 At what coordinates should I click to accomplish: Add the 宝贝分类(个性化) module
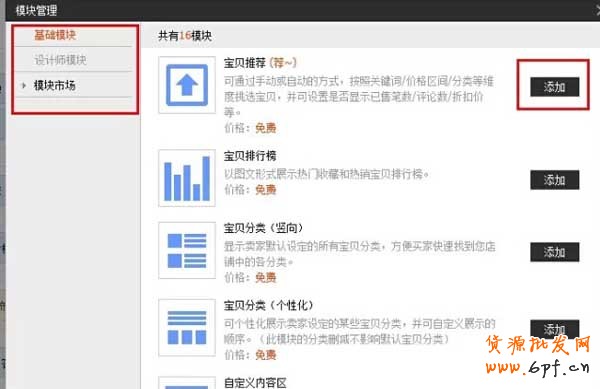tap(554, 329)
